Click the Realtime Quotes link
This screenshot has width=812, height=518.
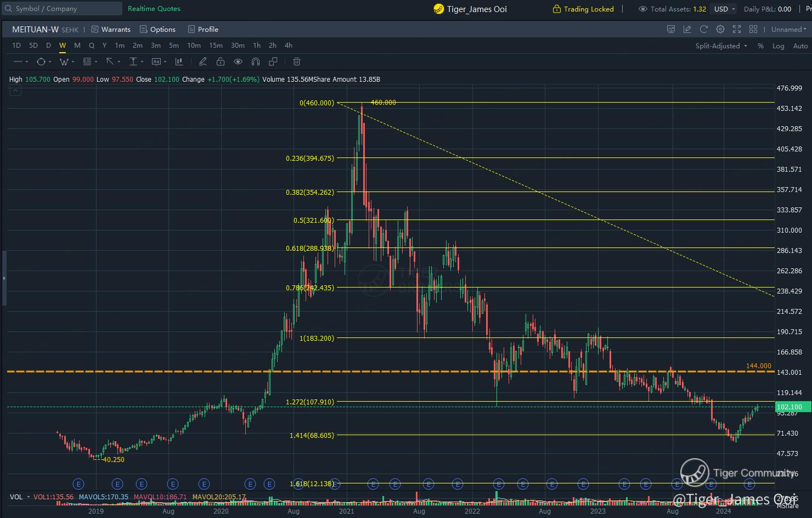click(x=154, y=9)
